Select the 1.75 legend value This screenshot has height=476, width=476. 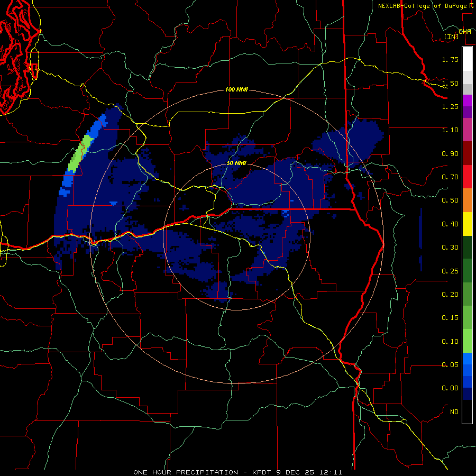450,59
